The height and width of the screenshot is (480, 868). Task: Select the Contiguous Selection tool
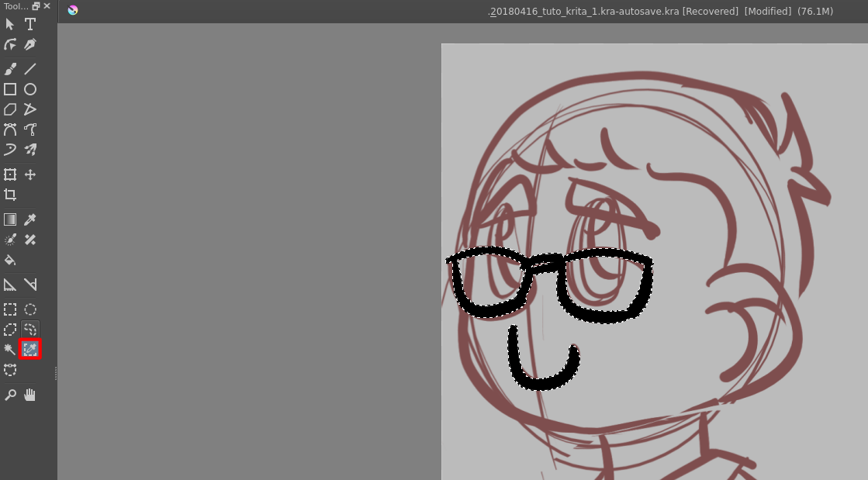pos(10,349)
